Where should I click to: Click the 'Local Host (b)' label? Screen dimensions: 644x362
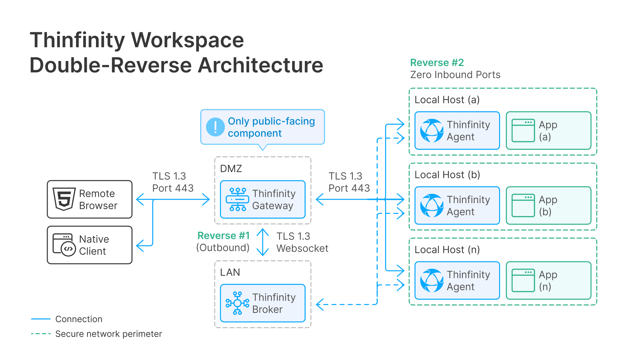coord(447,175)
